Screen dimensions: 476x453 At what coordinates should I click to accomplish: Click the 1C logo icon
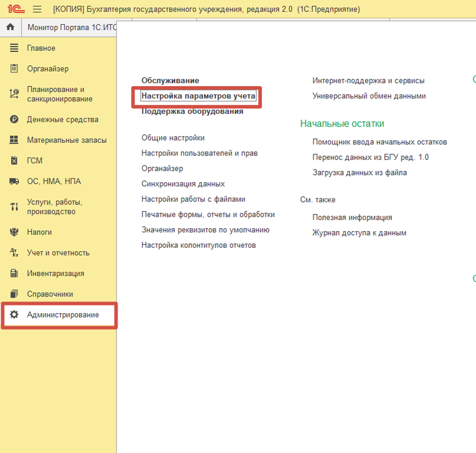(16, 9)
